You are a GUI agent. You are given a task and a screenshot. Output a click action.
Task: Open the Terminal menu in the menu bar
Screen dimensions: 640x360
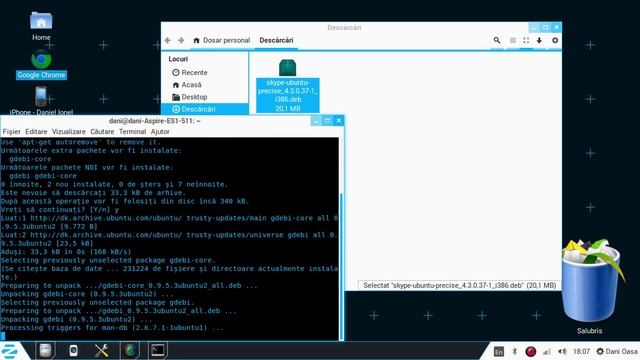(132, 131)
